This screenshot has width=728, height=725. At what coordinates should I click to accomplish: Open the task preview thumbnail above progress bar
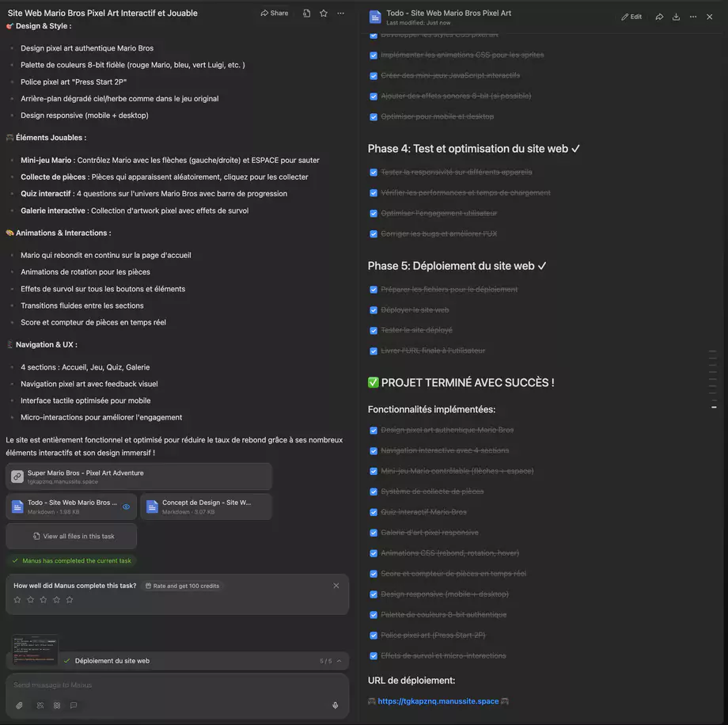click(x=35, y=649)
